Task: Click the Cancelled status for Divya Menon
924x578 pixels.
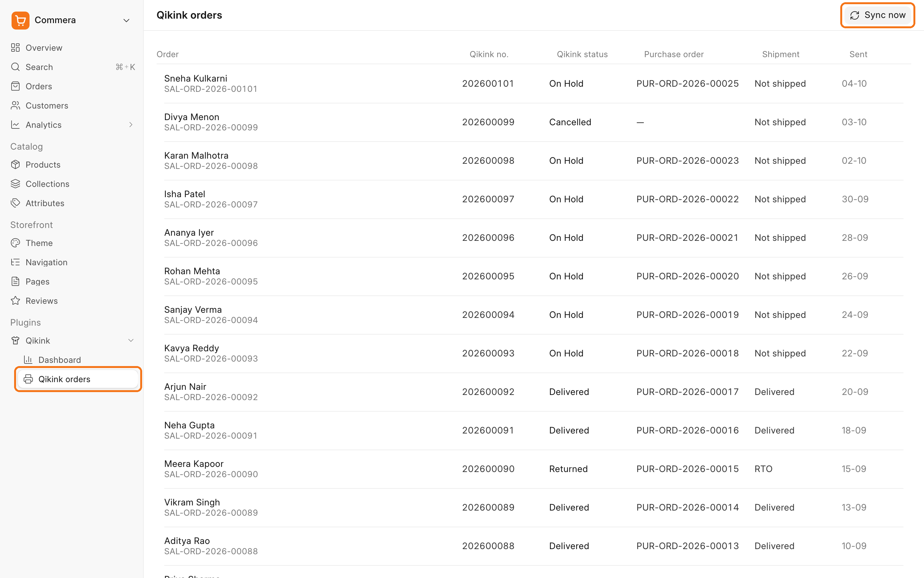Action: pyautogui.click(x=570, y=122)
